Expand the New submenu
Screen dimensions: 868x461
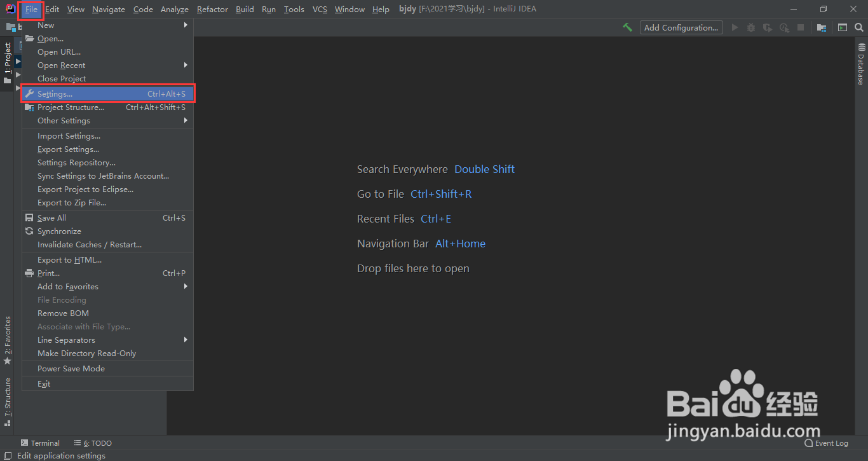107,25
